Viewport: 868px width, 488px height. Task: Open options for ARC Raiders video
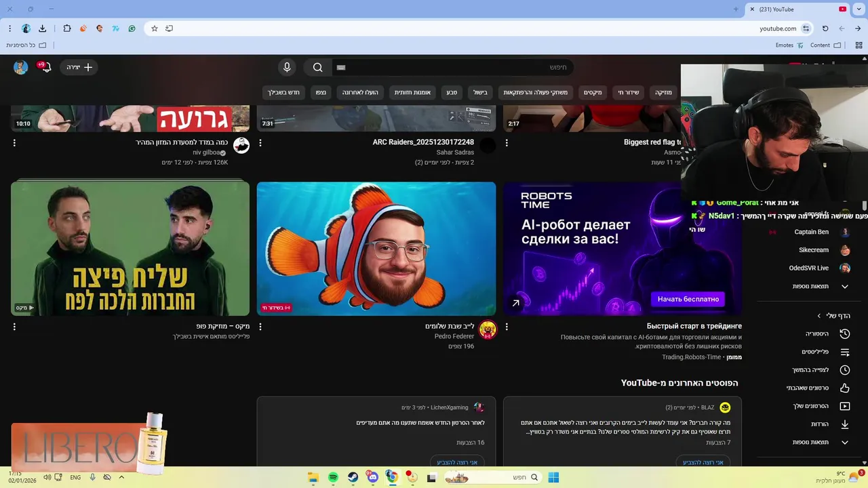click(x=260, y=143)
